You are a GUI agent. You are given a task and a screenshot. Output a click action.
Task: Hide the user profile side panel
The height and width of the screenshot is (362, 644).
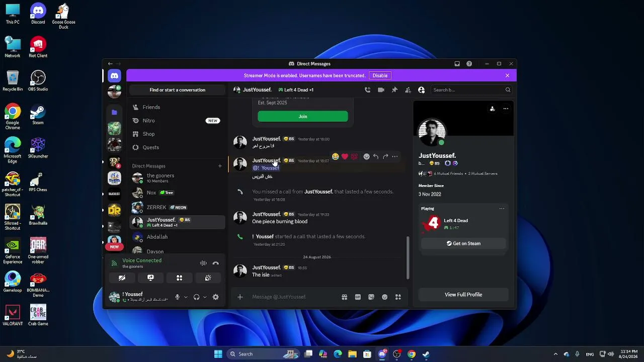(x=422, y=90)
